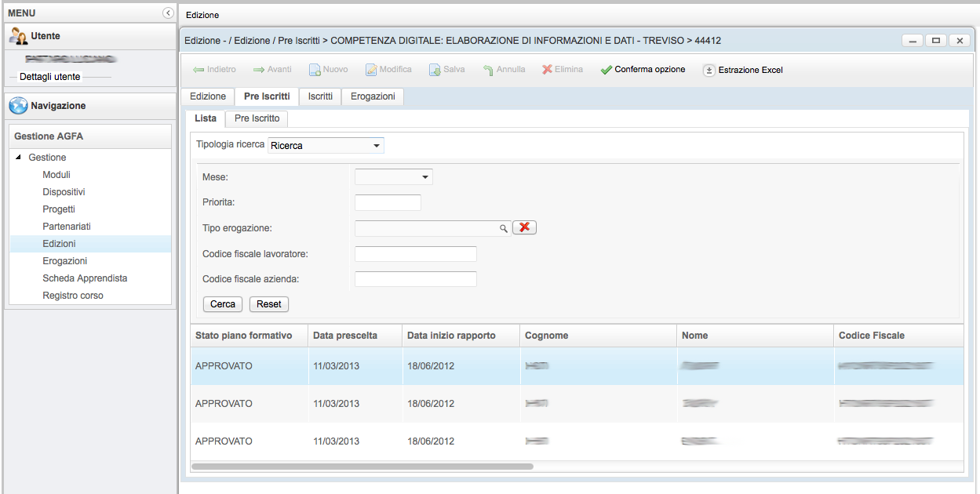Open the Pre Iscritto sub-tab
The image size is (980, 494).
pos(257,118)
